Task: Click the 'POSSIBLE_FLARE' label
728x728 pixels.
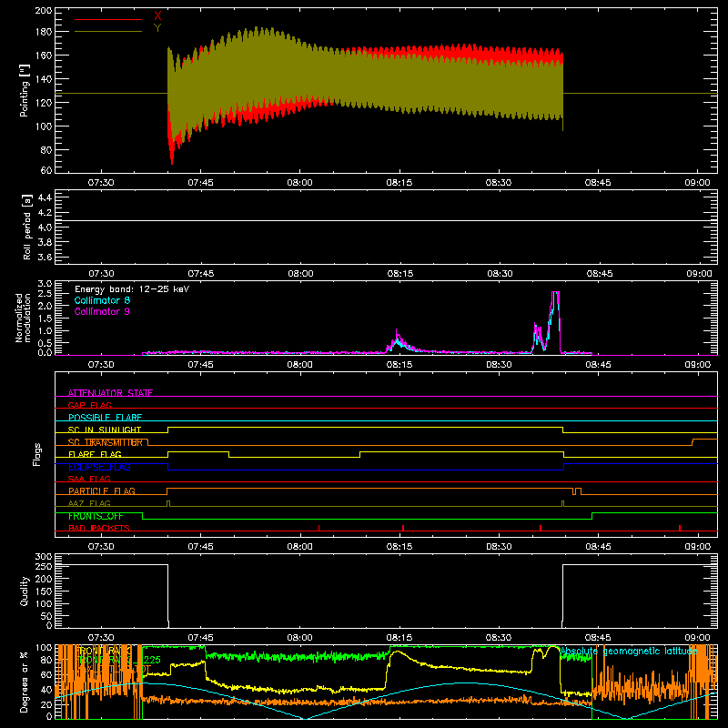Action: pos(105,418)
